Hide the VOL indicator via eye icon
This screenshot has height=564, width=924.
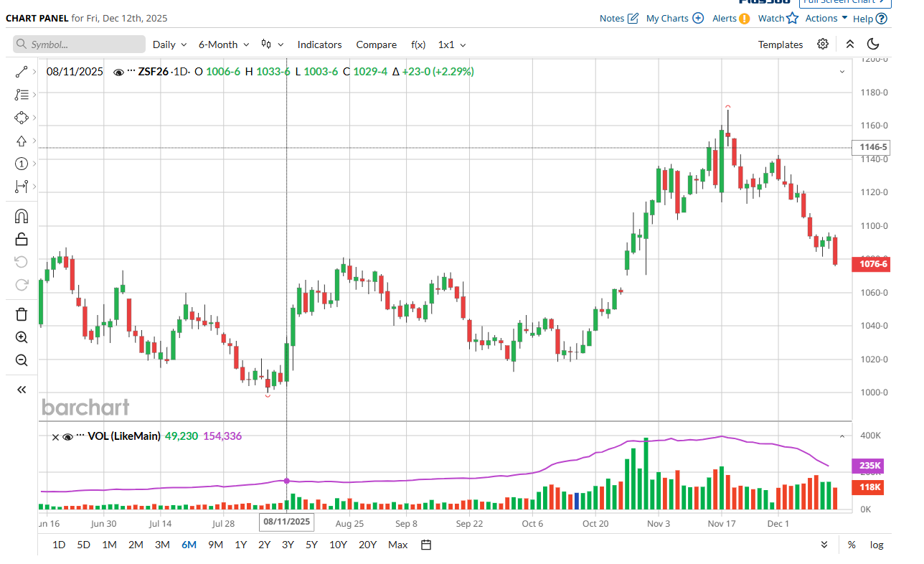pos(68,436)
